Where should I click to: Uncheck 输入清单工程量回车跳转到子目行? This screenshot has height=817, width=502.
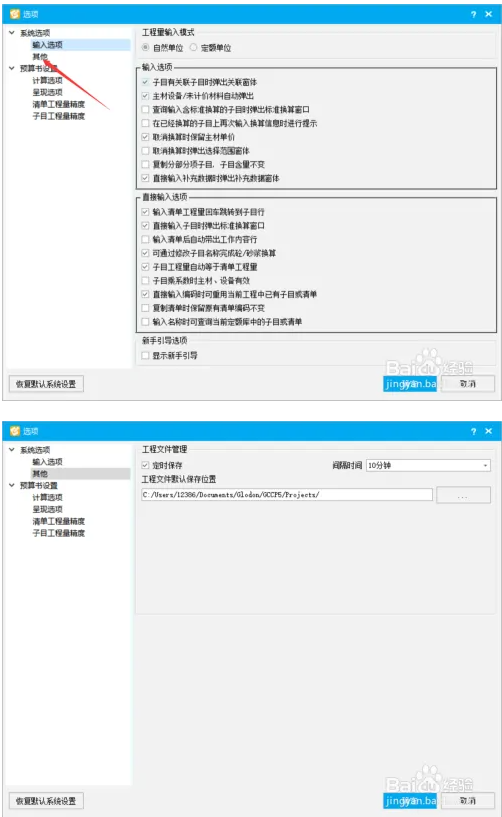(145, 212)
